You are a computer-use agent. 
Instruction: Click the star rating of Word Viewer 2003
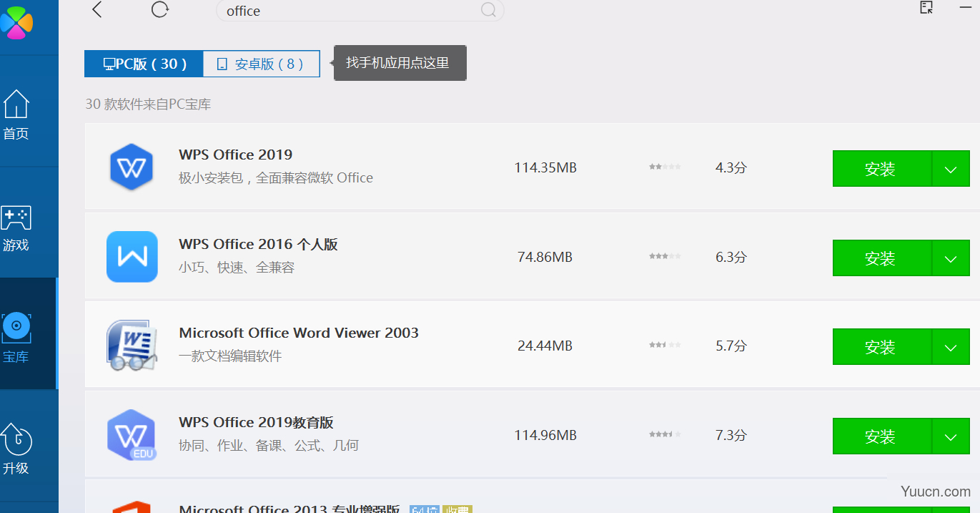coord(665,346)
